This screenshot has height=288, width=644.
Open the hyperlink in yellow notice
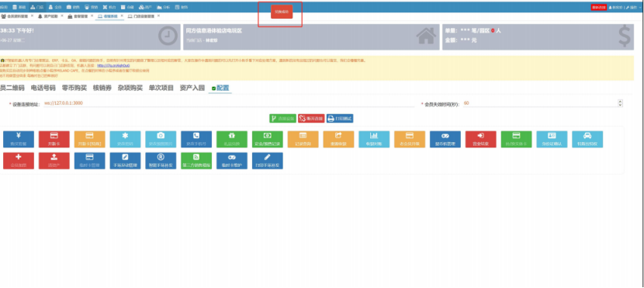click(x=113, y=65)
